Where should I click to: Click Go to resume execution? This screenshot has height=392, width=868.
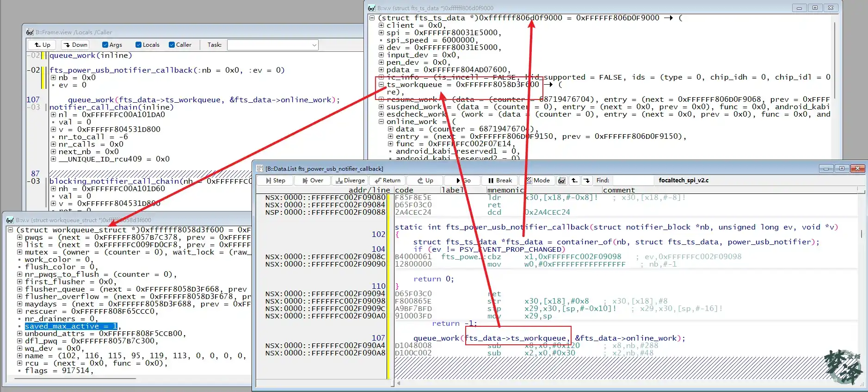pyautogui.click(x=463, y=180)
